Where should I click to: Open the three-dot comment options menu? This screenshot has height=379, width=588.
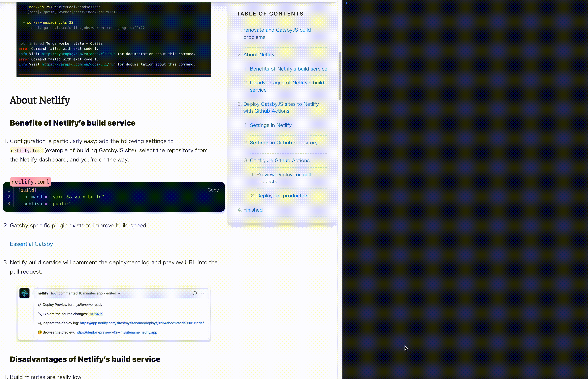[202, 293]
